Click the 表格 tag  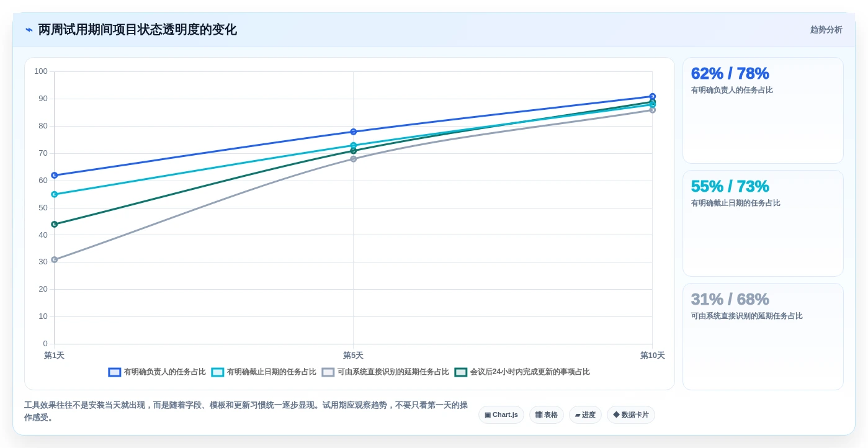pos(547,415)
